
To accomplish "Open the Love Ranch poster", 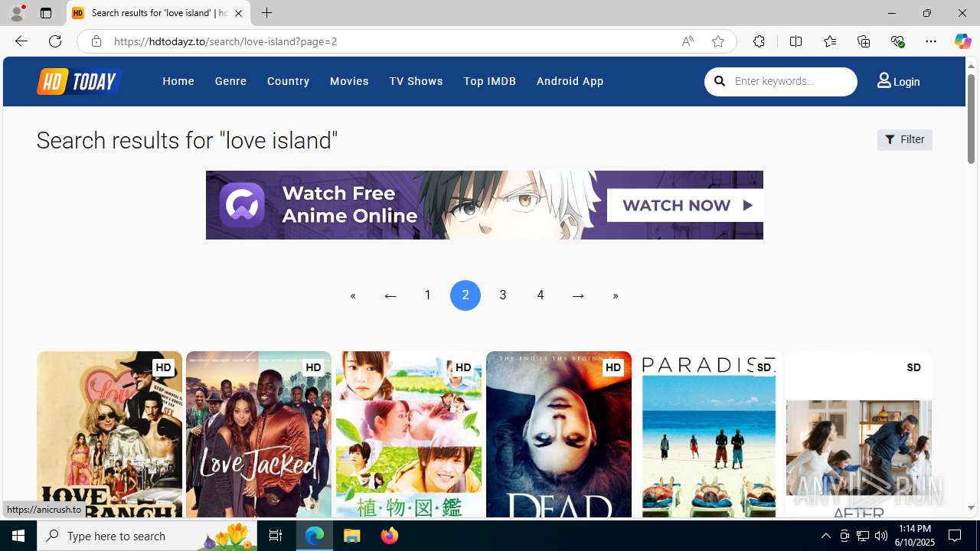I will point(109,435).
